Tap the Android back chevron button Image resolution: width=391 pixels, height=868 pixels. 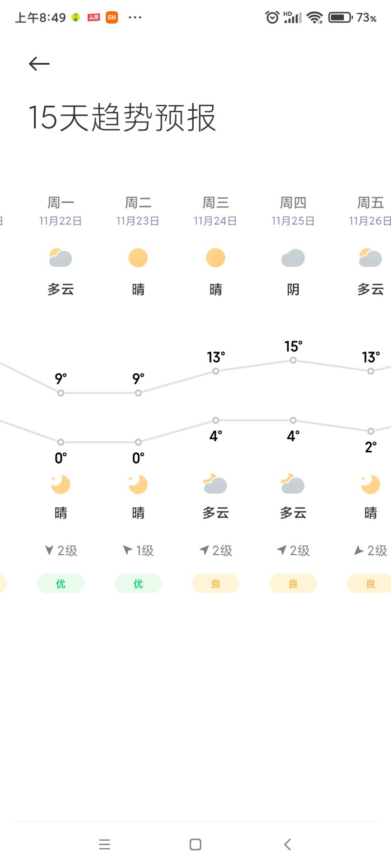(287, 844)
